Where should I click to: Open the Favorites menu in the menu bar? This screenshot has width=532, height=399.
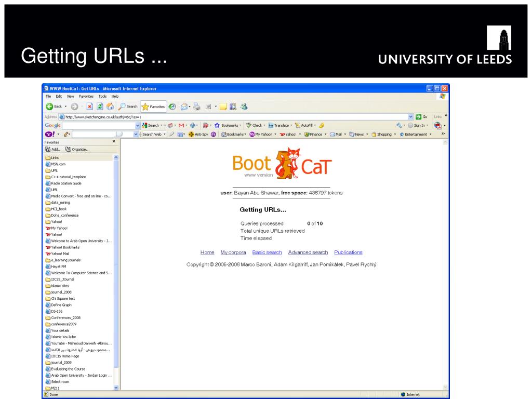tap(86, 96)
